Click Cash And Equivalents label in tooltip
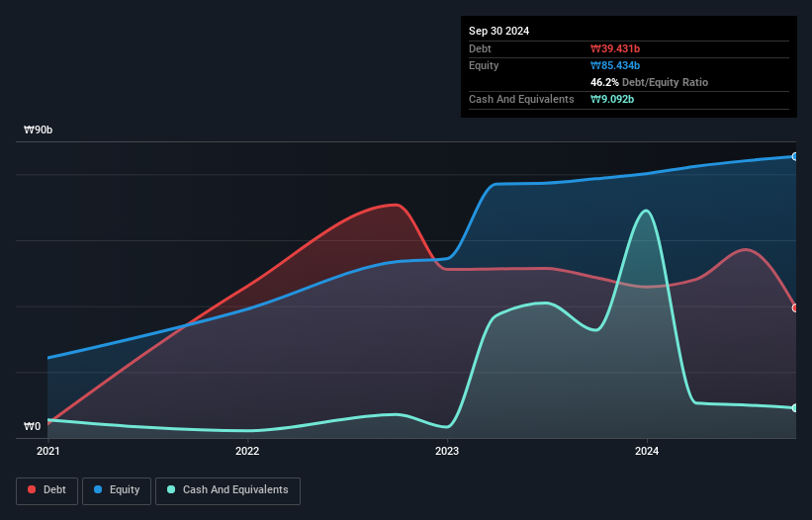812x520 pixels. coord(521,99)
